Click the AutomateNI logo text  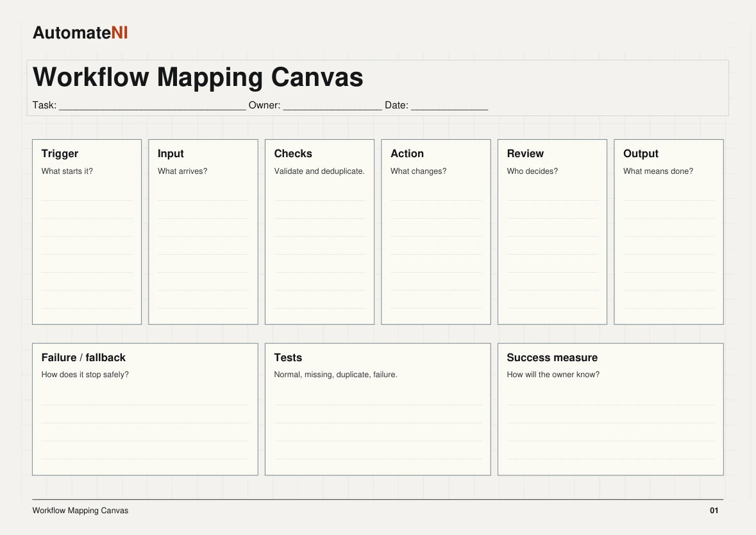pos(80,33)
